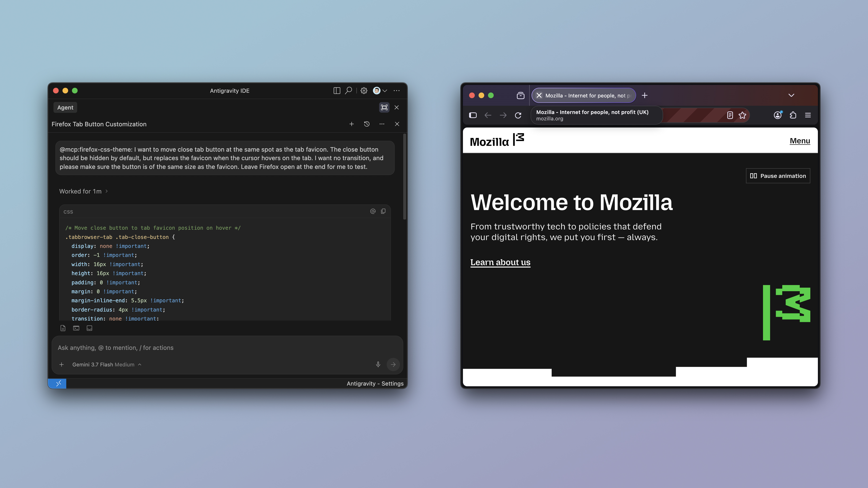Toggle the sidebar layout icon in Antigravity title bar
Viewport: 868px width, 488px height.
[337, 91]
